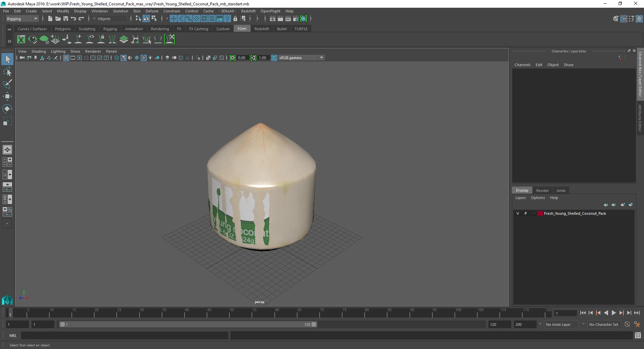Toggle textured display in viewport

(x=144, y=58)
